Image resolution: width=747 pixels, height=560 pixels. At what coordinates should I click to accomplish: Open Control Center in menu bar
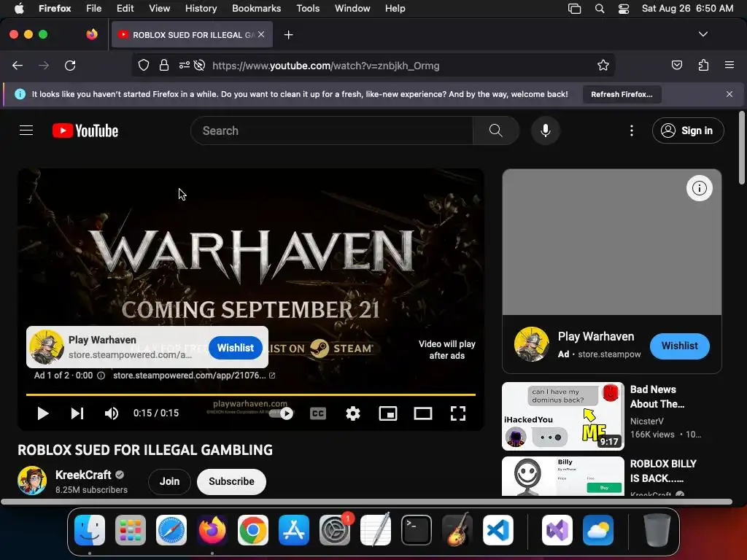pos(623,9)
